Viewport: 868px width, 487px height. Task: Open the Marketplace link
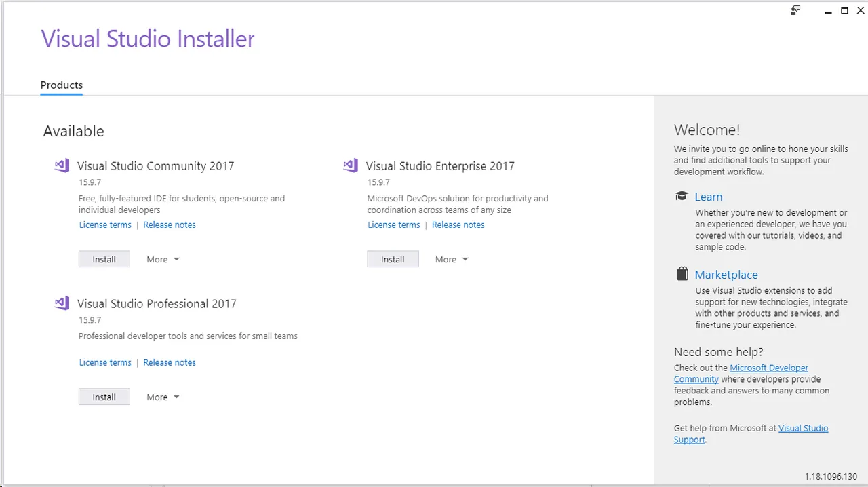pos(726,275)
